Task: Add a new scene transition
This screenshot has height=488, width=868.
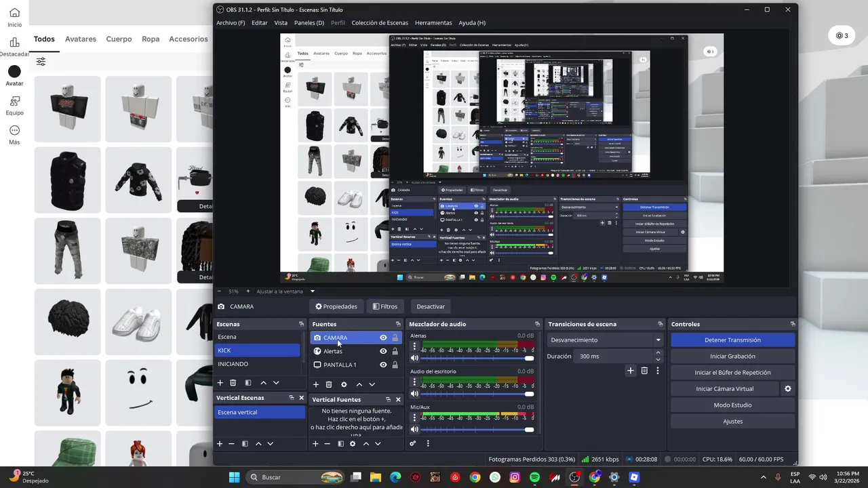Action: point(631,371)
